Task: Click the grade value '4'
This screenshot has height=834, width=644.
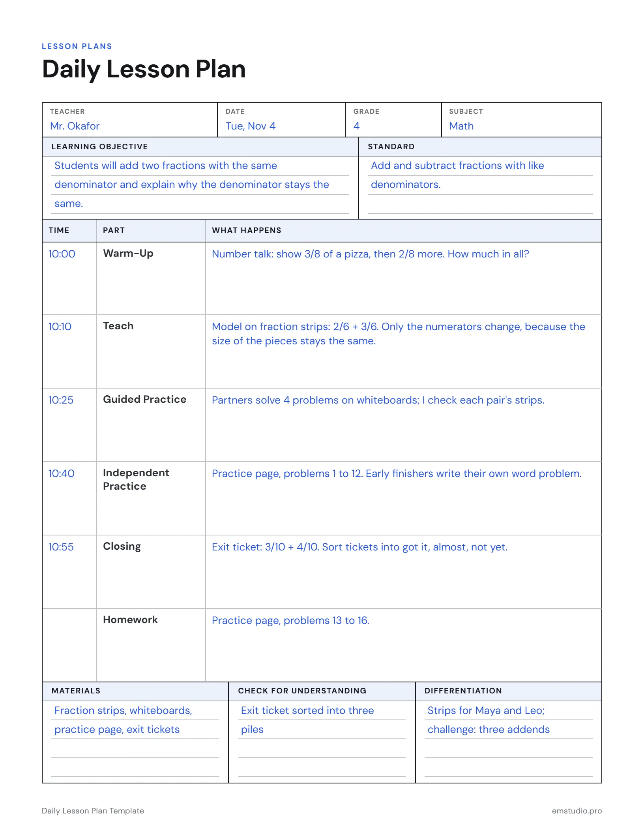Action: coord(357,126)
